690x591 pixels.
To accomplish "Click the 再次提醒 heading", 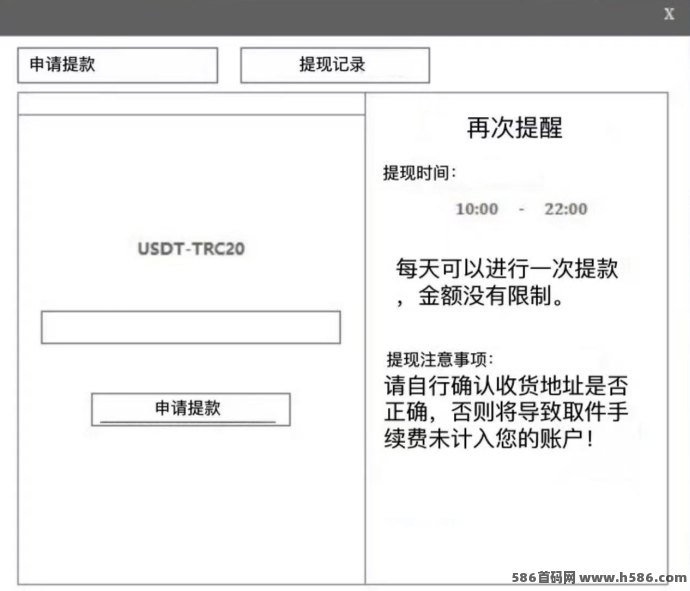I will (514, 128).
